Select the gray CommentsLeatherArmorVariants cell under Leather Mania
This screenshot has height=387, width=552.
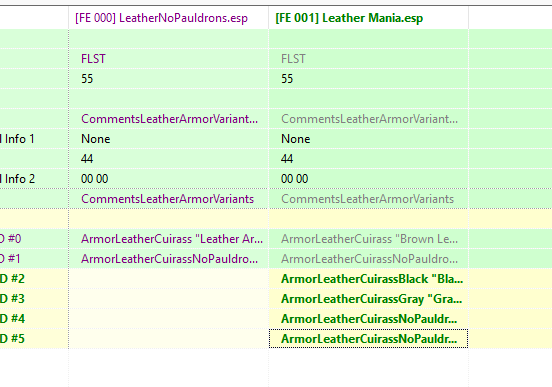[x=368, y=199]
